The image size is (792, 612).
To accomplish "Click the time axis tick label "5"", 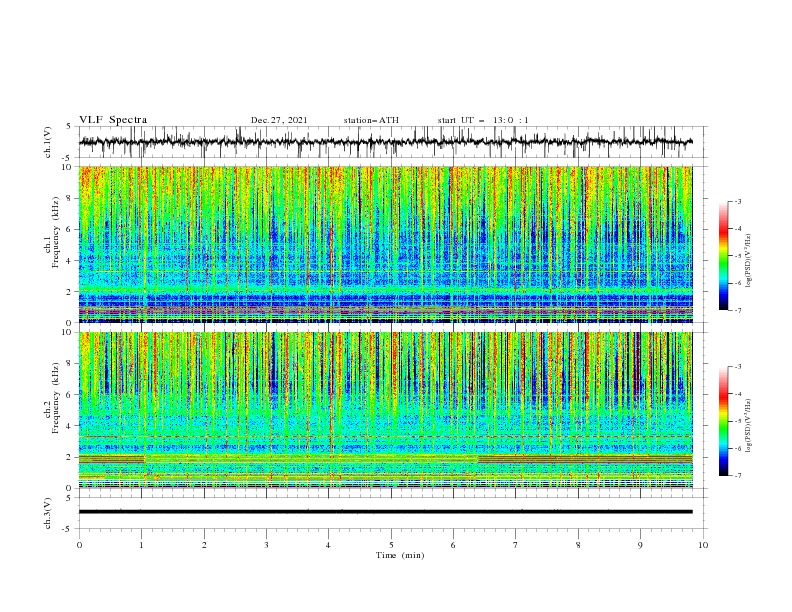I will 391,545.
